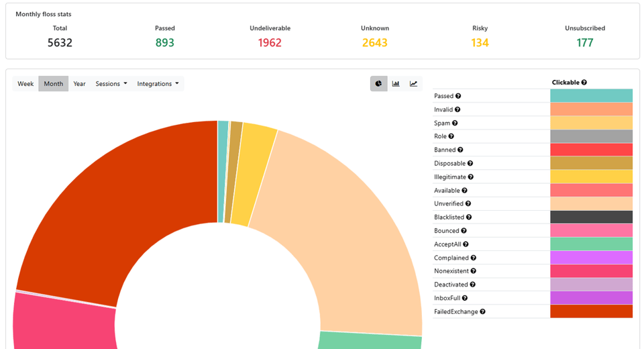Open the Sessions dropdown
The image size is (644, 349).
[x=111, y=83]
